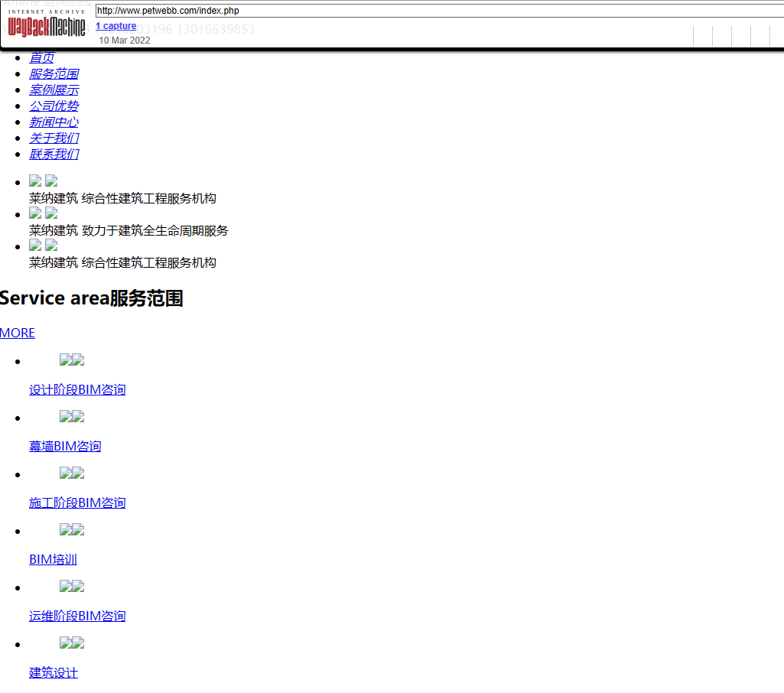Screen dimensions: 784x693
Task: Open the 案例展示 navigation link
Action: (x=54, y=90)
